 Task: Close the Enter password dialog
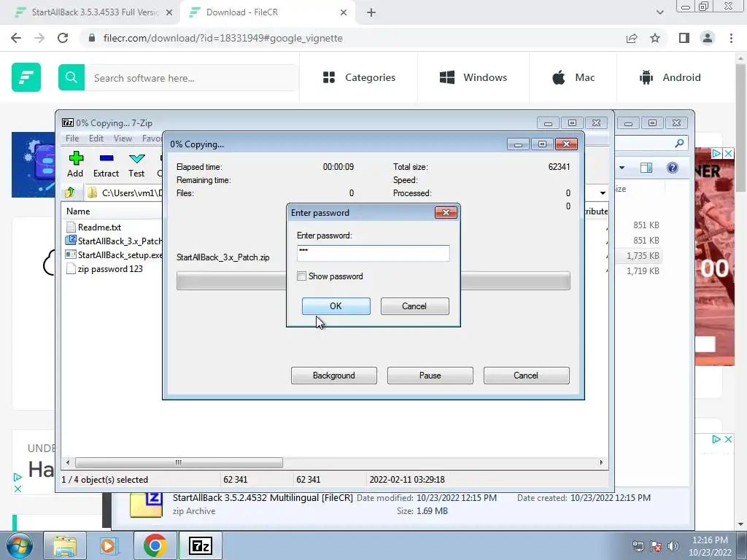click(446, 212)
